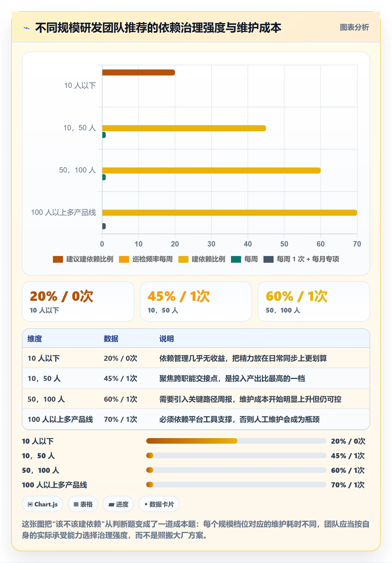Viewport: 392px width, 563px height.
Task: Click the 10 人以下 progress bar
Action: (236, 441)
